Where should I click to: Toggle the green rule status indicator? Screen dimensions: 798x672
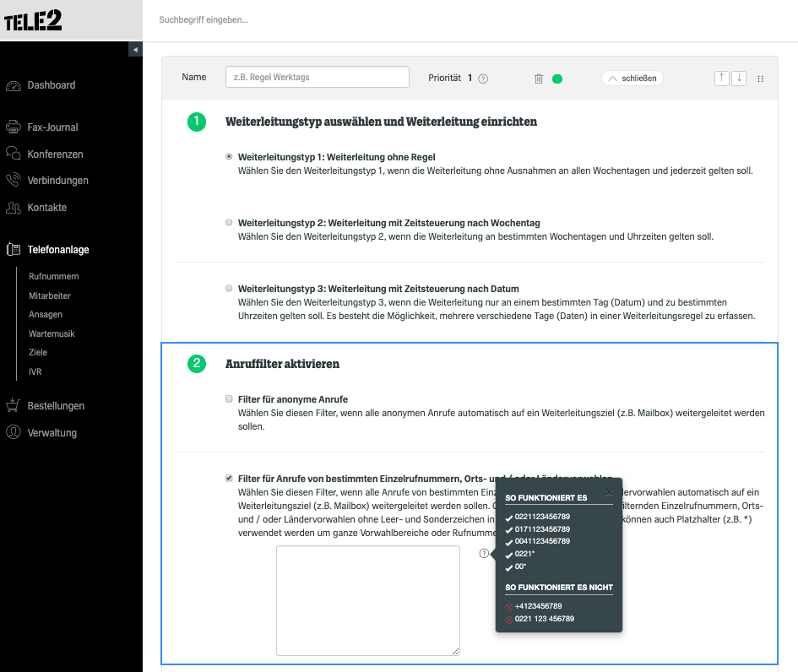[x=557, y=79]
